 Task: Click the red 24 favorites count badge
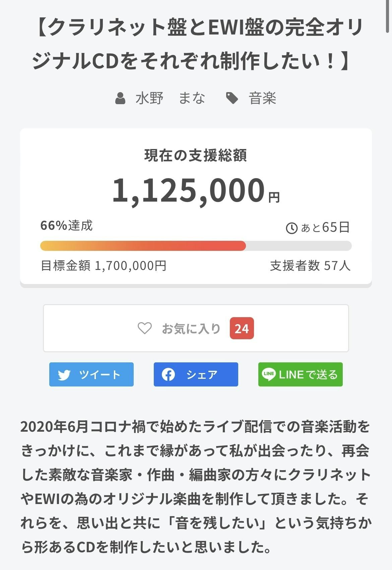pyautogui.click(x=242, y=329)
